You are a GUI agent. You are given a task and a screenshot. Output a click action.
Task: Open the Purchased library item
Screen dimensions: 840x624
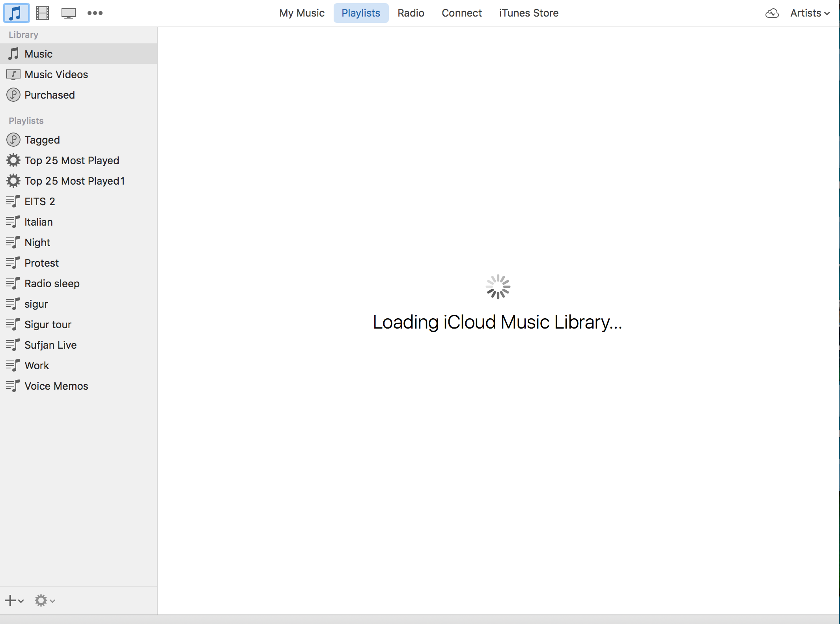pos(78,95)
